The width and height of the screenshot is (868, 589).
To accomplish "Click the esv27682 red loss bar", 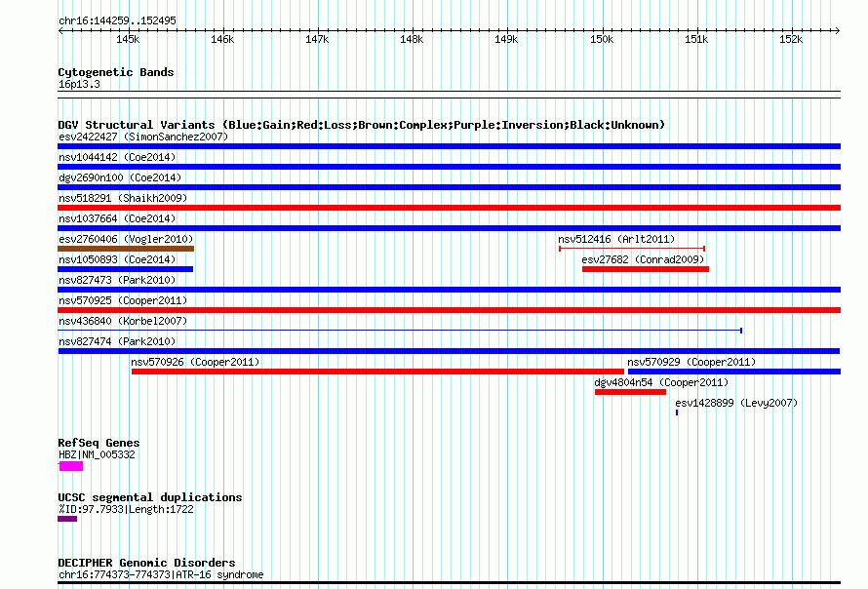I will point(646,269).
